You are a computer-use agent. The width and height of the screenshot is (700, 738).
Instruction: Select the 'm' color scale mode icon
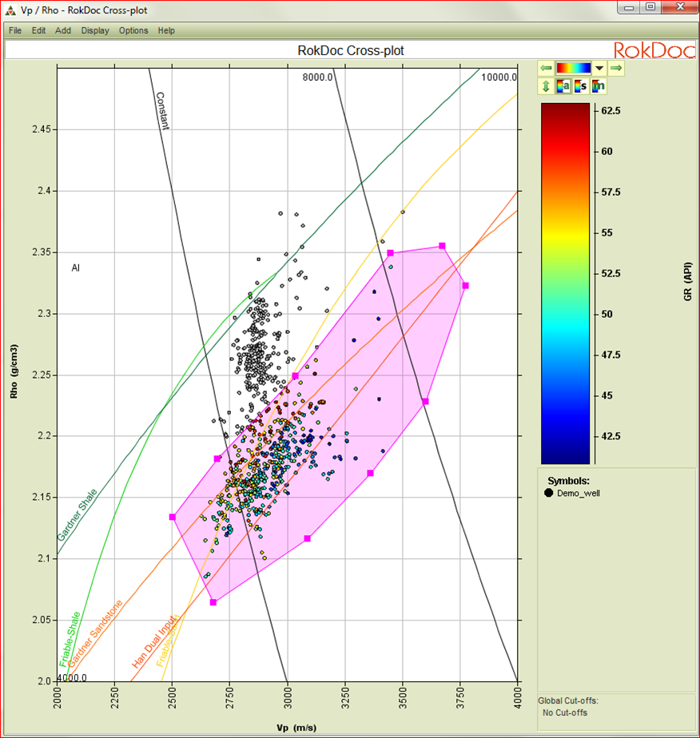[599, 86]
